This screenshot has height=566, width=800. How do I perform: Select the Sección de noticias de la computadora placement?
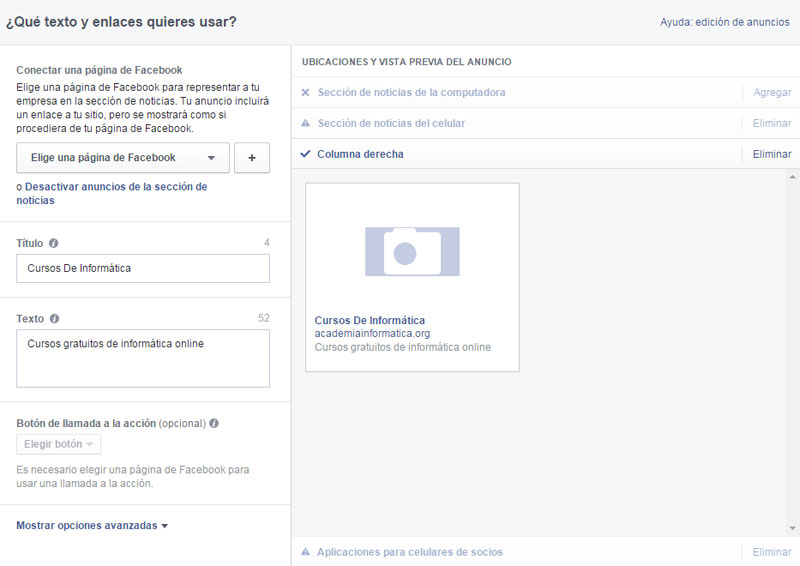(412, 92)
